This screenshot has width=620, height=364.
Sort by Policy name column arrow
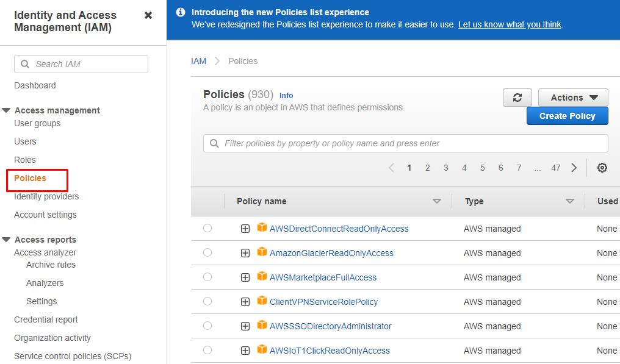tap(436, 201)
